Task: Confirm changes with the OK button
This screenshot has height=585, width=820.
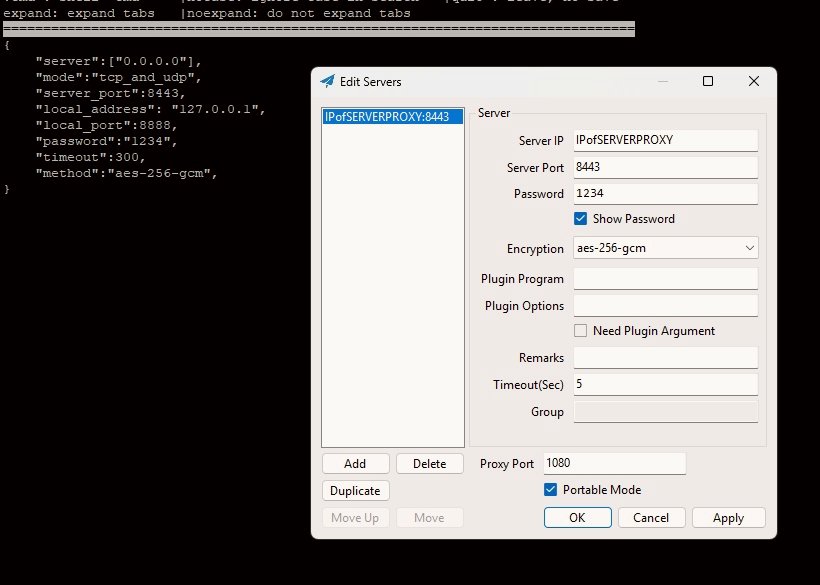Action: 577,518
